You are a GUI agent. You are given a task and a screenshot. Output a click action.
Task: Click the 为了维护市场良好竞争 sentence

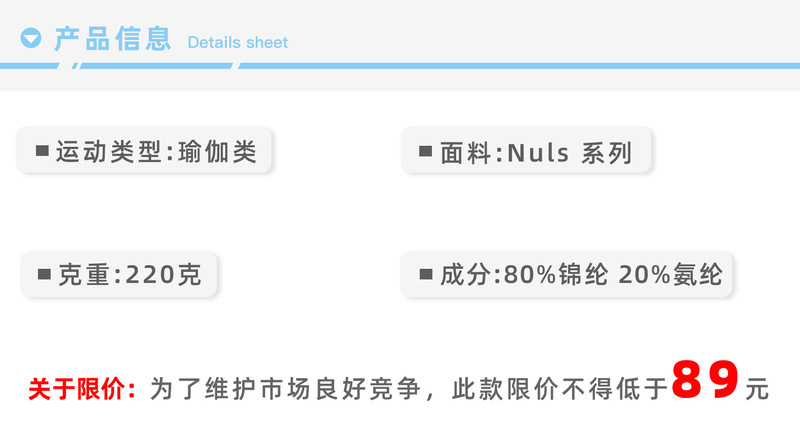point(290,388)
